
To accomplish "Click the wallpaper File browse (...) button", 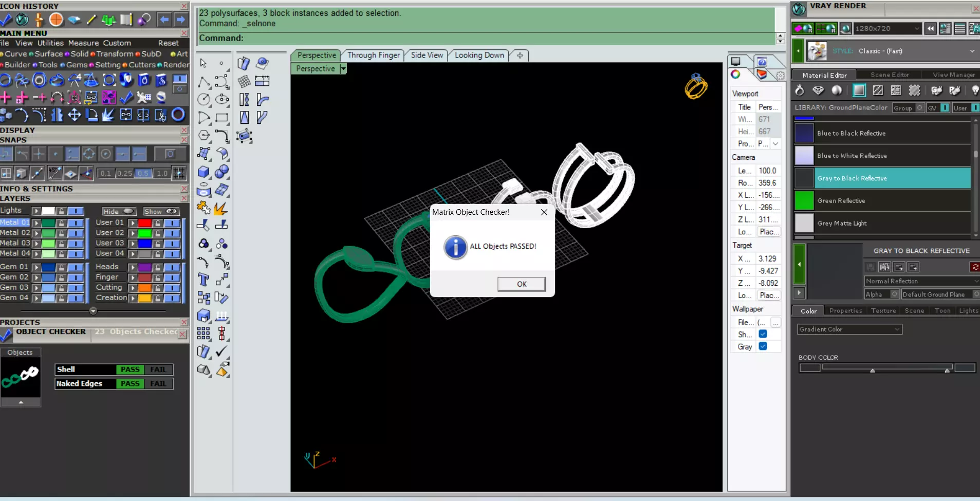I will coord(775,322).
